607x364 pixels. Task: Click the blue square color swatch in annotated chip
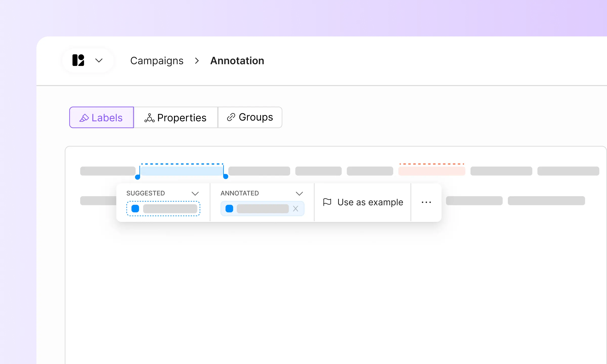click(x=229, y=208)
